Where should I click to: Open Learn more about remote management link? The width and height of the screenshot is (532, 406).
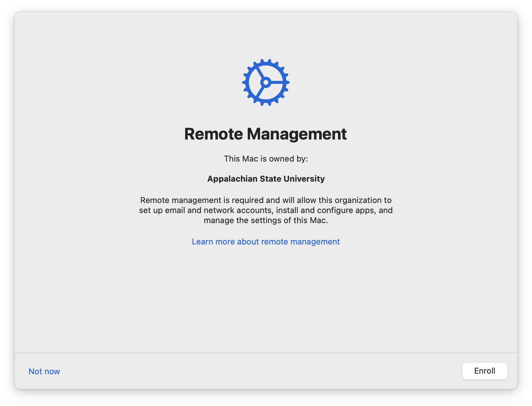coord(266,242)
